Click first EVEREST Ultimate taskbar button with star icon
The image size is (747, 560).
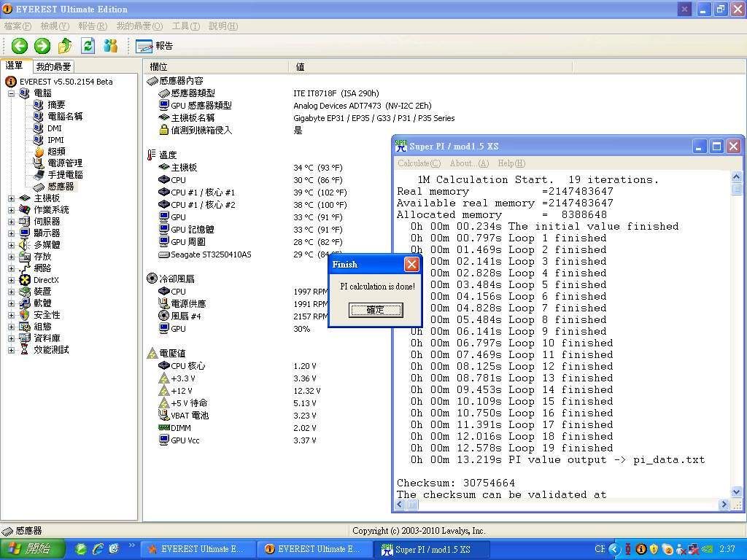pos(198,549)
